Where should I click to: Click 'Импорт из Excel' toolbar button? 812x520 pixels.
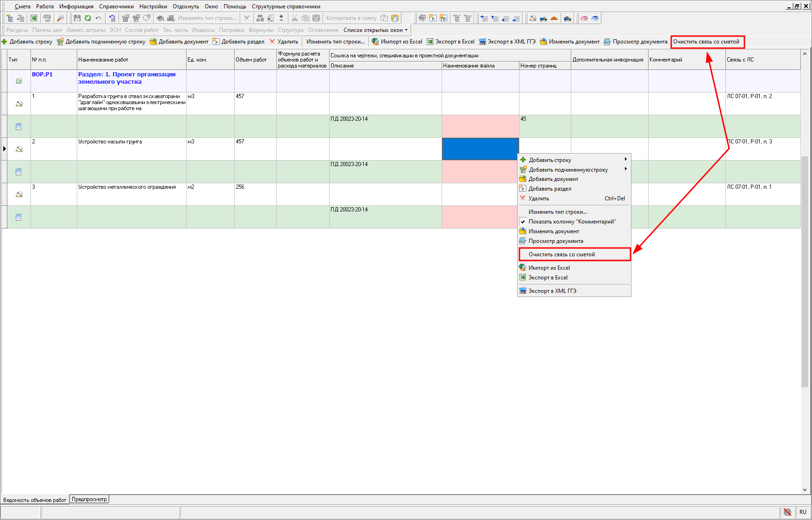tap(397, 42)
